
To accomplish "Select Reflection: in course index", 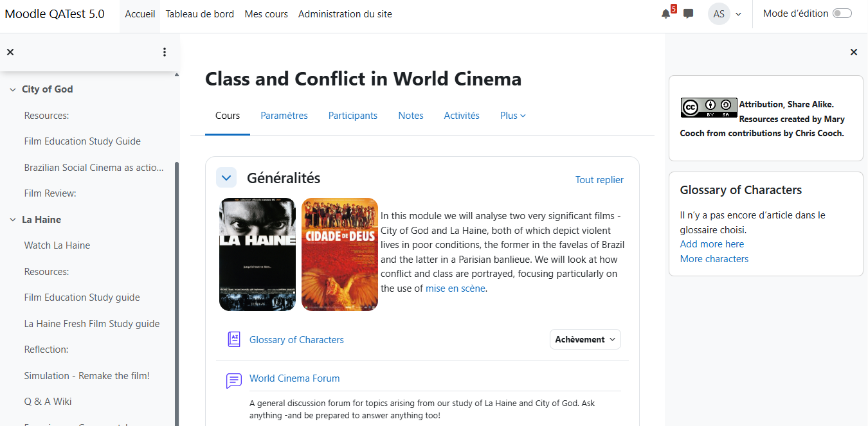I will tap(46, 350).
